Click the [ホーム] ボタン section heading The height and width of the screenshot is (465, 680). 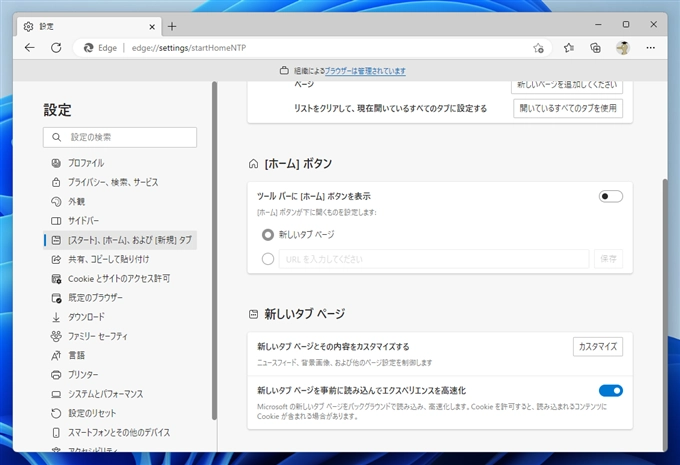coord(298,164)
